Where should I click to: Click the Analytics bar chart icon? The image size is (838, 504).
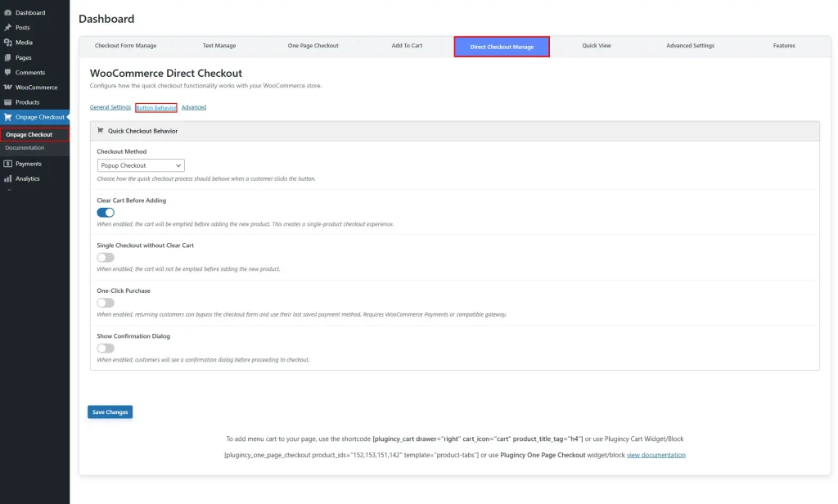(7, 178)
